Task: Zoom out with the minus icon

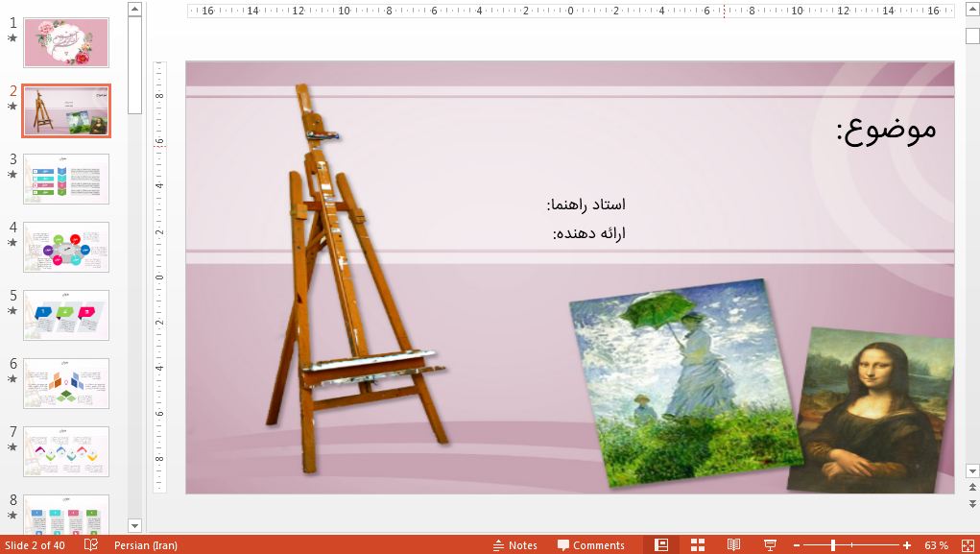Action: pos(796,544)
